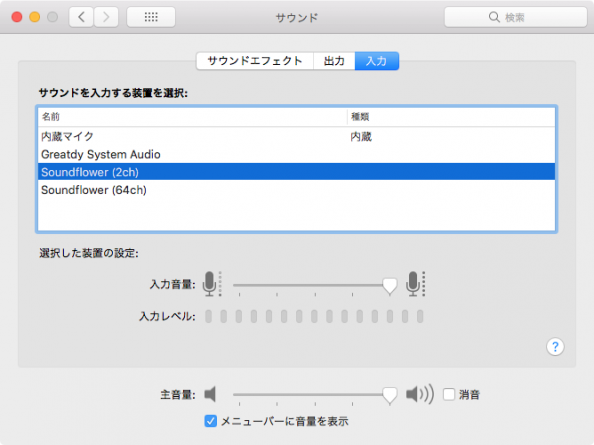Image resolution: width=594 pixels, height=445 pixels.
Task: Enable the 消音 mute checkbox
Action: coord(449,394)
